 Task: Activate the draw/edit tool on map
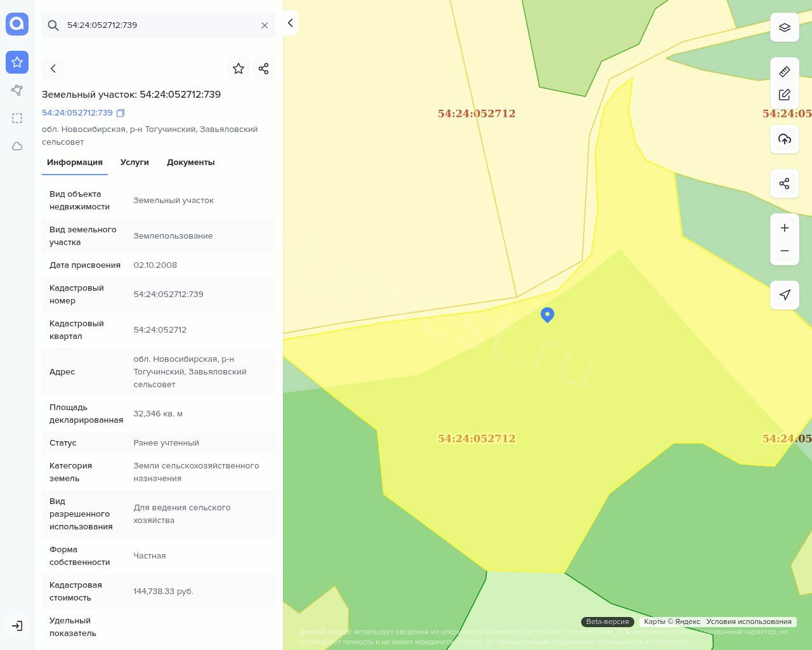pos(784,95)
